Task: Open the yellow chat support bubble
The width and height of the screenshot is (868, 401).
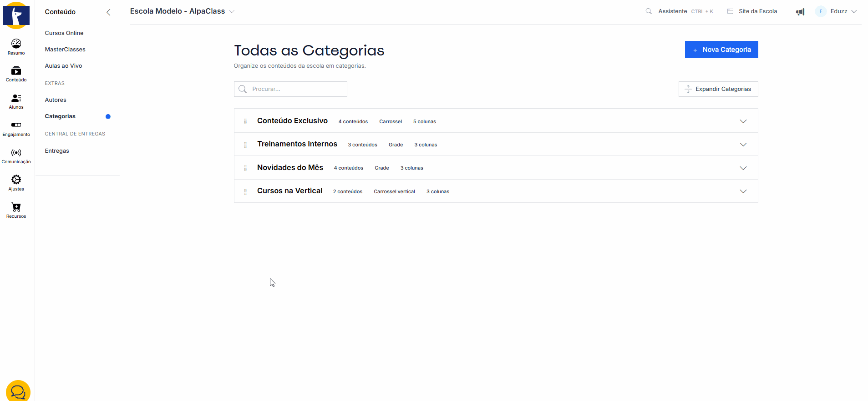Action: click(x=18, y=391)
